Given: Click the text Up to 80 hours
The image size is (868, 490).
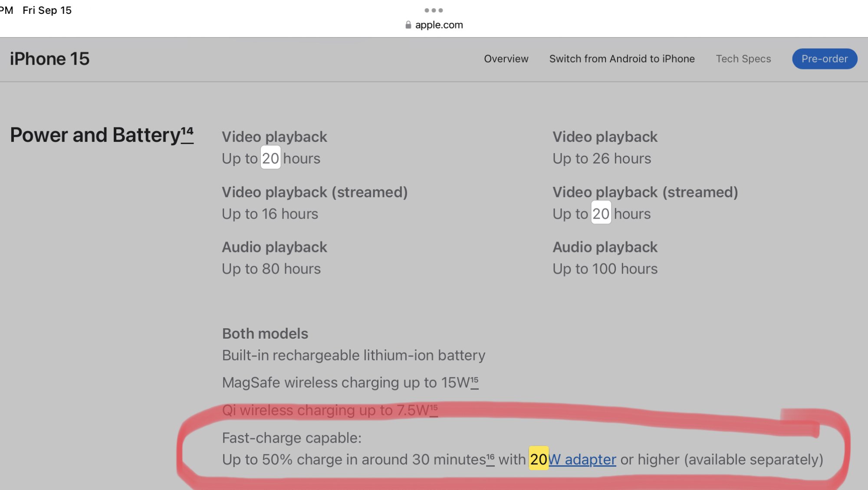Looking at the screenshot, I should click(271, 269).
